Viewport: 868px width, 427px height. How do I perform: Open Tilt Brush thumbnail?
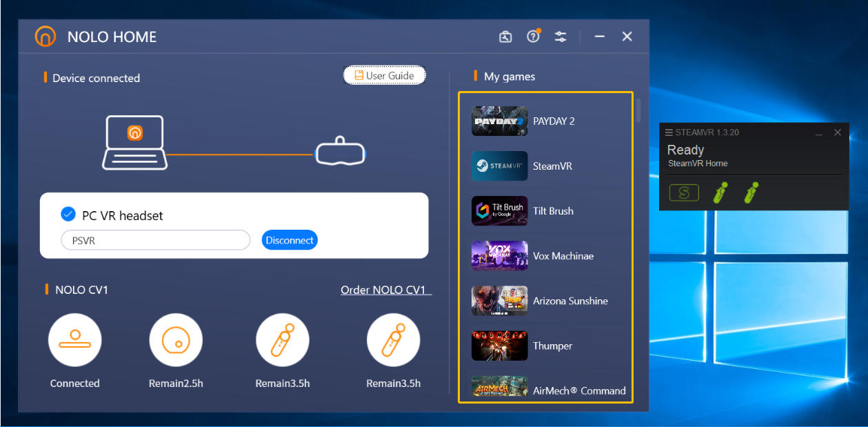[x=499, y=211]
